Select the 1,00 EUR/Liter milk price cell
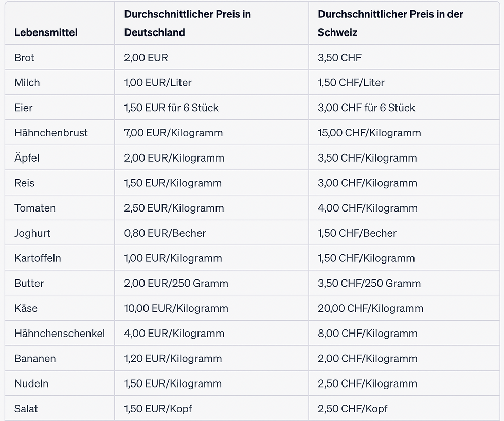This screenshot has width=504, height=421. tap(158, 83)
